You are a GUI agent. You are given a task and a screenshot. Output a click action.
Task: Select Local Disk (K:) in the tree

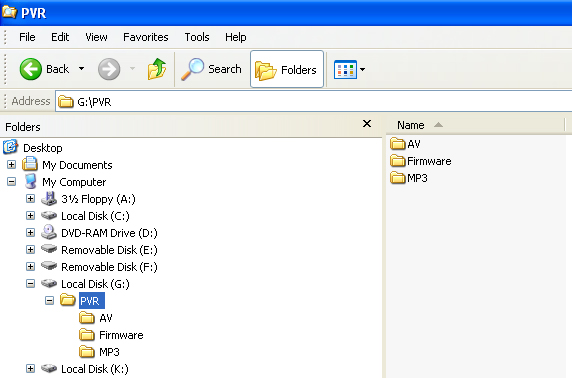pos(95,369)
